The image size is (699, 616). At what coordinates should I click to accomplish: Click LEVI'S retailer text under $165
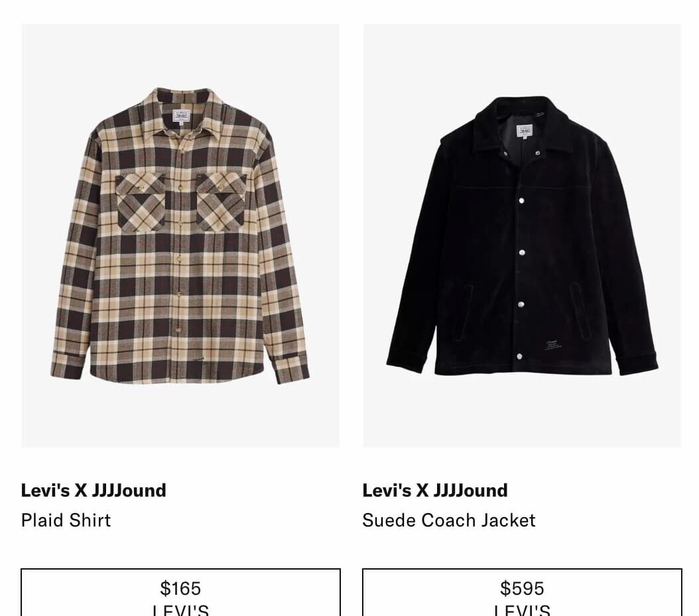click(180, 610)
